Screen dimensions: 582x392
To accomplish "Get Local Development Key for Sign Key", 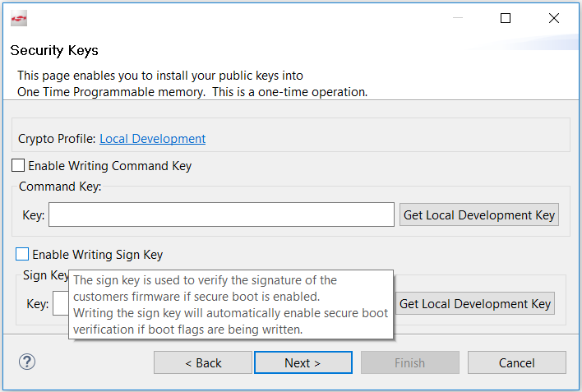I will [474, 304].
